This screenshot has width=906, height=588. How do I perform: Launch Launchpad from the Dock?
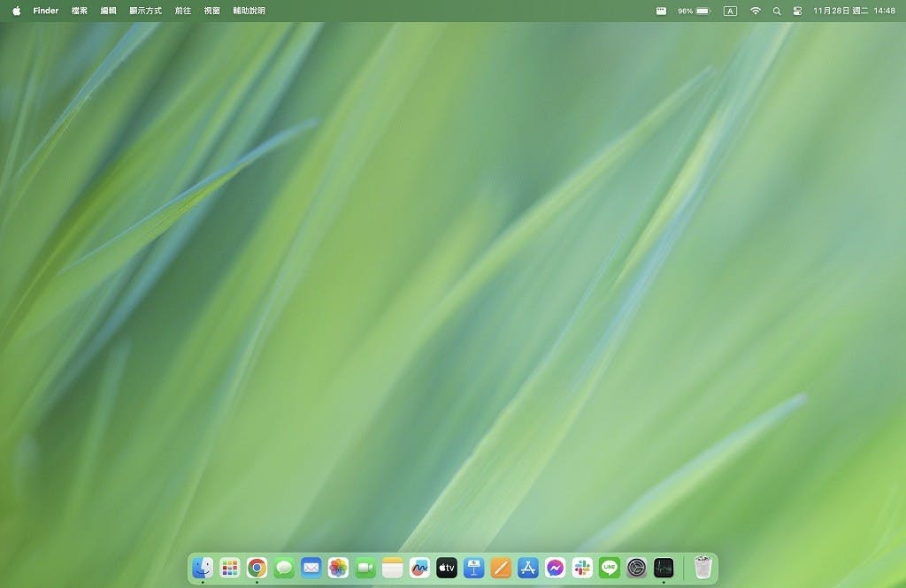pos(230,568)
